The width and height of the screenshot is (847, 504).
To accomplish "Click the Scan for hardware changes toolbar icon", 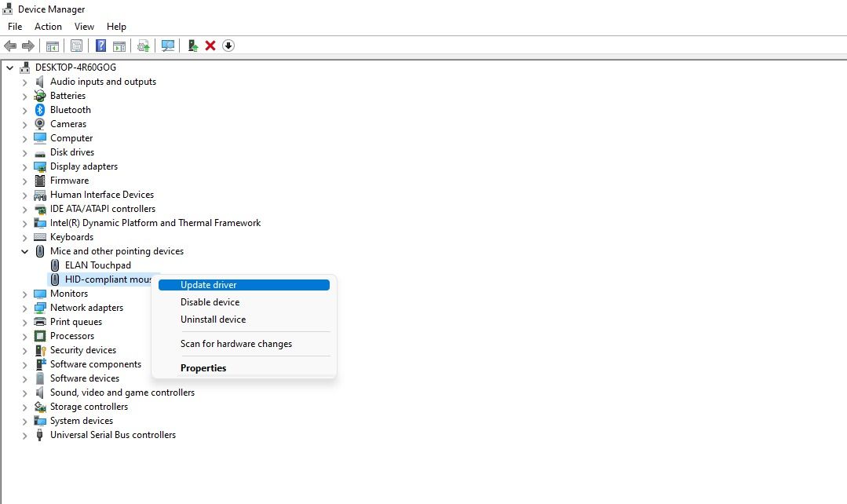I will (168, 45).
